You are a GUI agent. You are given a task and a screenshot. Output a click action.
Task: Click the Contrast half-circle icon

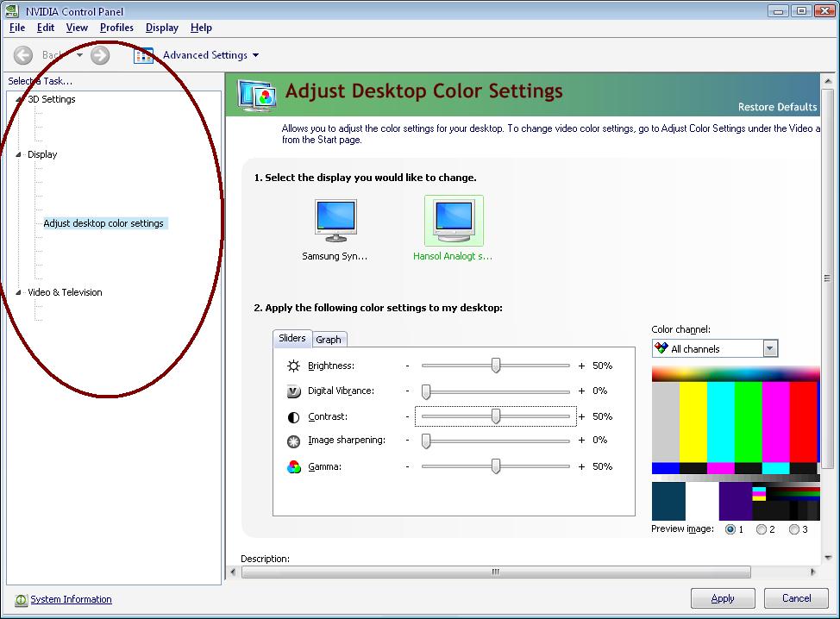(x=293, y=417)
